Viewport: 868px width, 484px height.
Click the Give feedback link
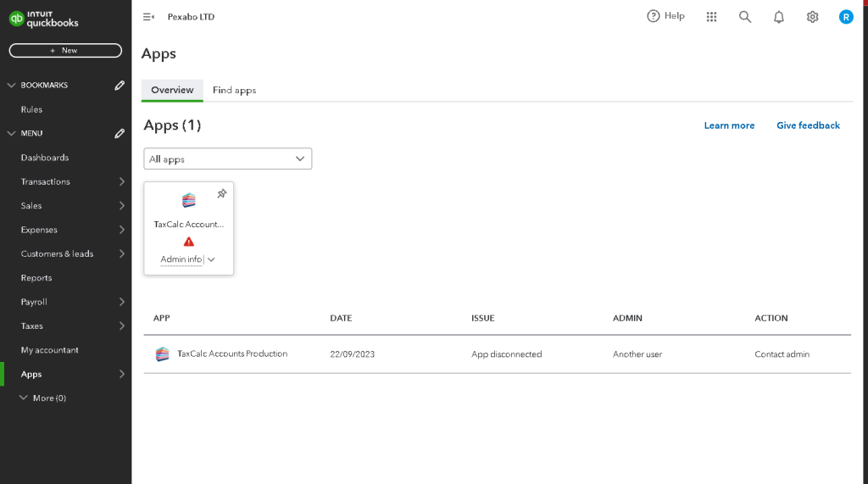[808, 125]
